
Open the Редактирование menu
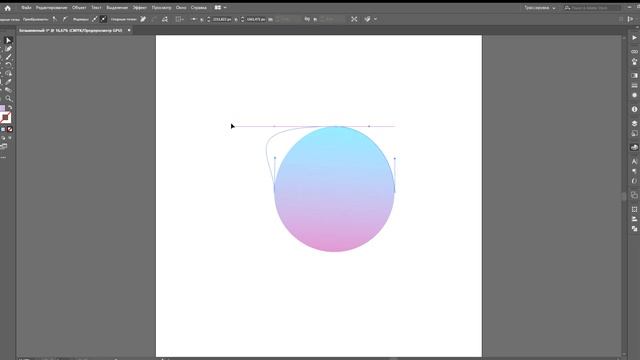pyautogui.click(x=51, y=8)
